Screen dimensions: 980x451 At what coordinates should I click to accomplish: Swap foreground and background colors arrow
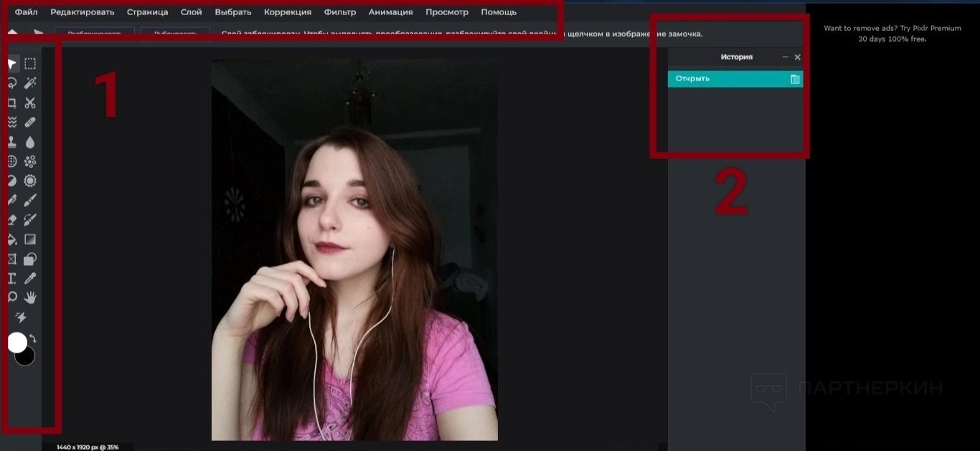[x=32, y=338]
